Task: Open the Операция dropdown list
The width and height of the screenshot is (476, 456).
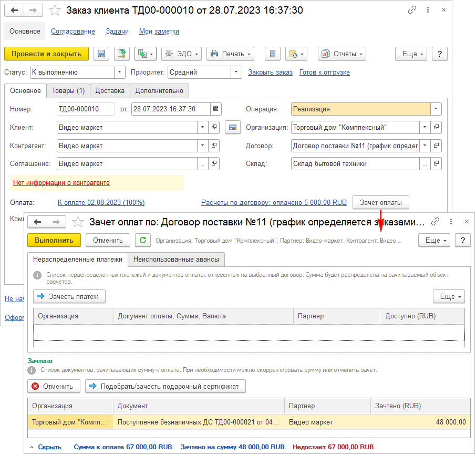Action: coord(436,109)
